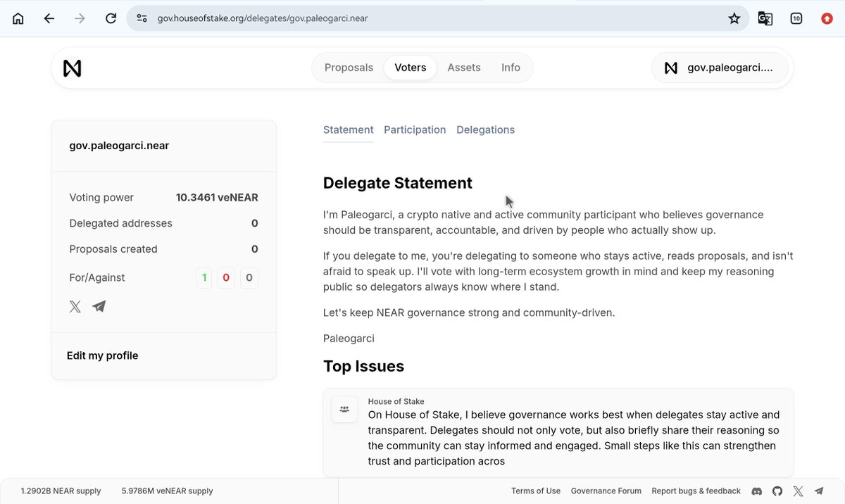The height and width of the screenshot is (504, 845).
Task: Click the House of Stake issue label
Action: 396,402
